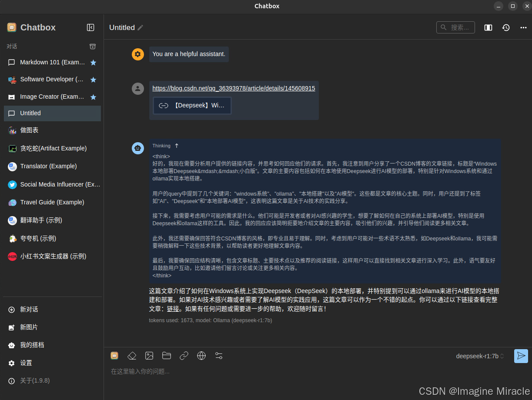Select the Untitled conversation in the sidebar
This screenshot has height=400, width=532.
click(52, 113)
